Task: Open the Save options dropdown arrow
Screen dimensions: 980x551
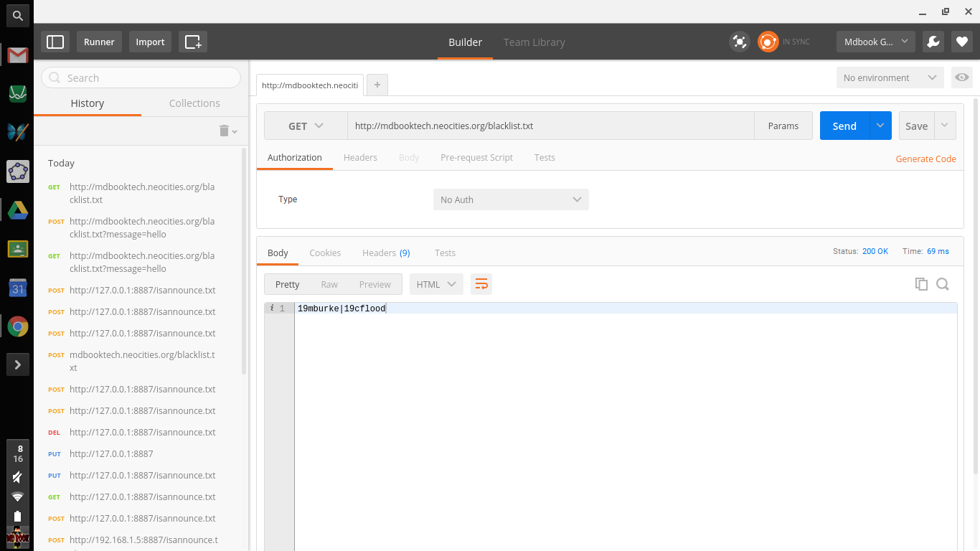Action: (945, 126)
